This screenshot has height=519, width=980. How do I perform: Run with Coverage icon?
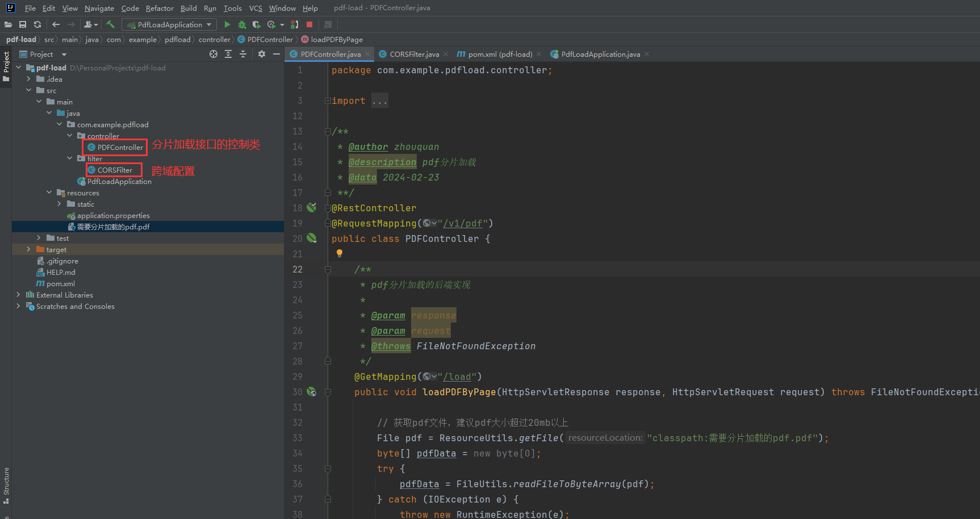257,24
